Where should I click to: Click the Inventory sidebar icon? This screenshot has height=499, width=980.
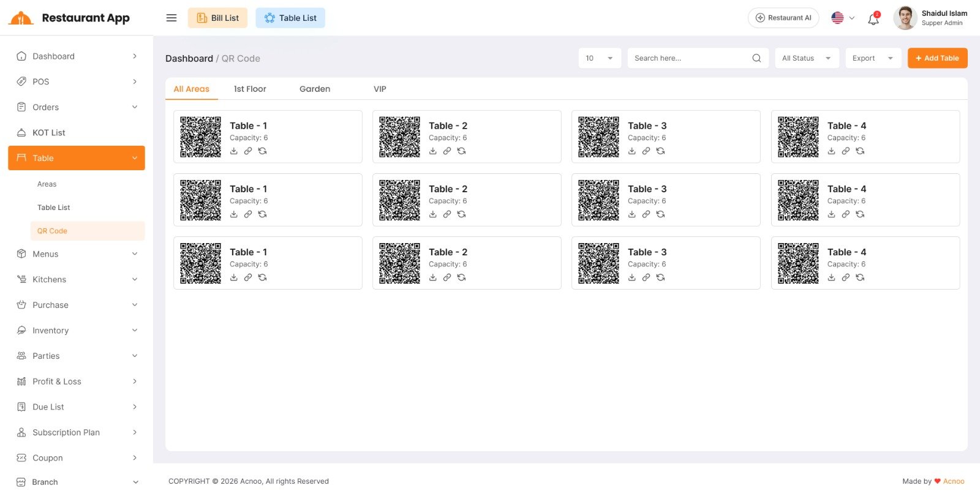(x=21, y=331)
